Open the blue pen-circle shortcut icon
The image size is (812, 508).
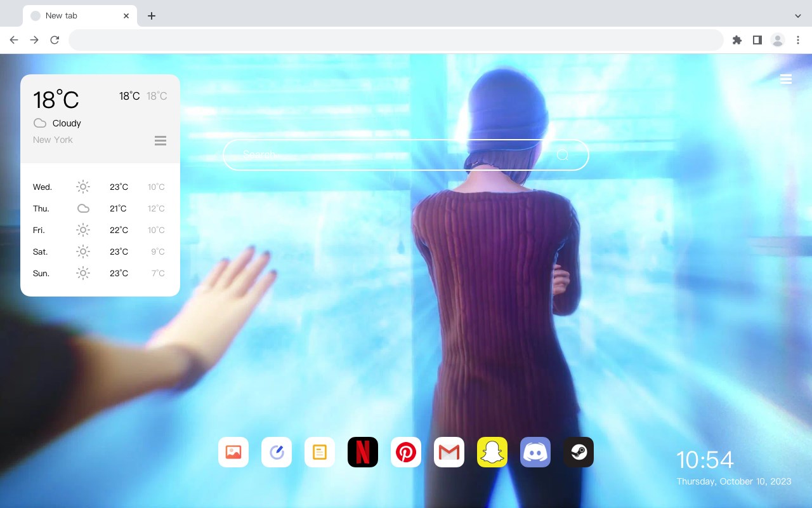pos(277,452)
